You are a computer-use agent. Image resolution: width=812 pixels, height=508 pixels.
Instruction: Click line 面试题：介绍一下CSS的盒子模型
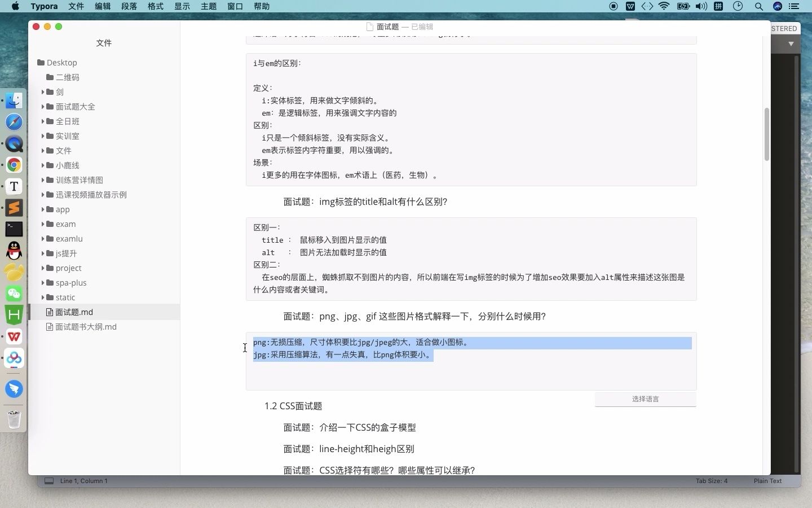tap(350, 427)
